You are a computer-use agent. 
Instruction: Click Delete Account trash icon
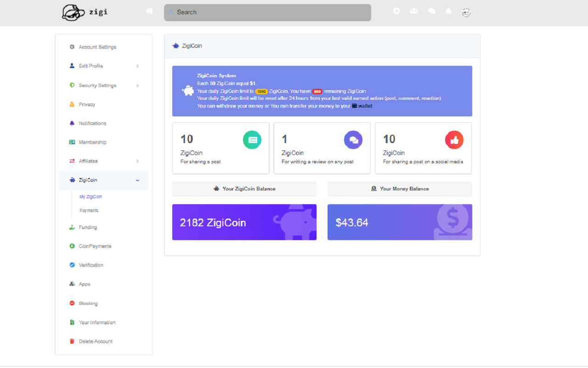[72, 341]
